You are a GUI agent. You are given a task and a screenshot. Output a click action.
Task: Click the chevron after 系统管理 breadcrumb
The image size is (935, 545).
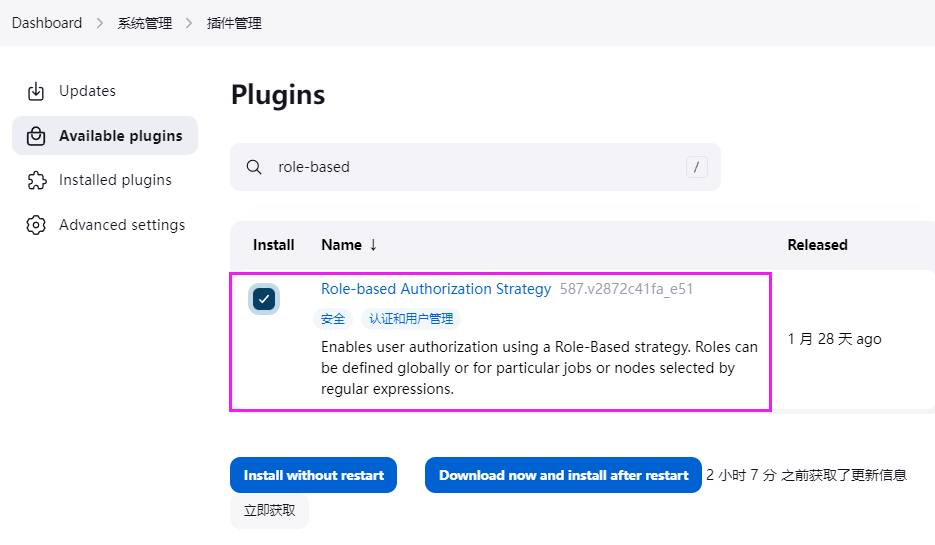coord(190,23)
